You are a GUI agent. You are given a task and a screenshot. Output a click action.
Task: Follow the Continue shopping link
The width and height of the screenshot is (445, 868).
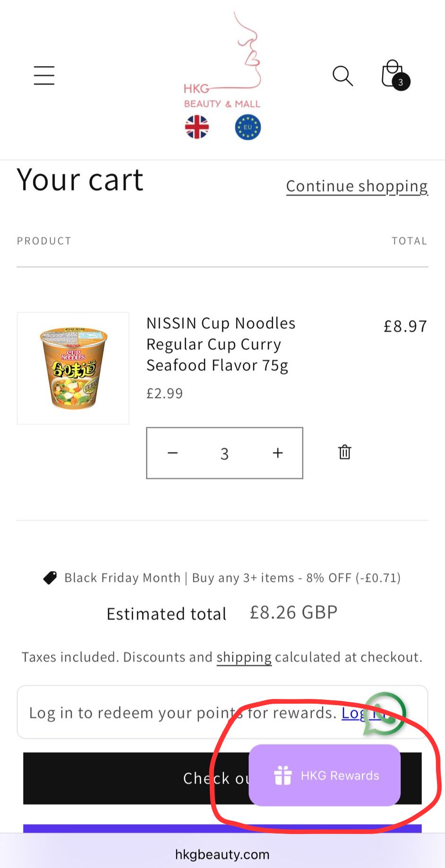357,186
